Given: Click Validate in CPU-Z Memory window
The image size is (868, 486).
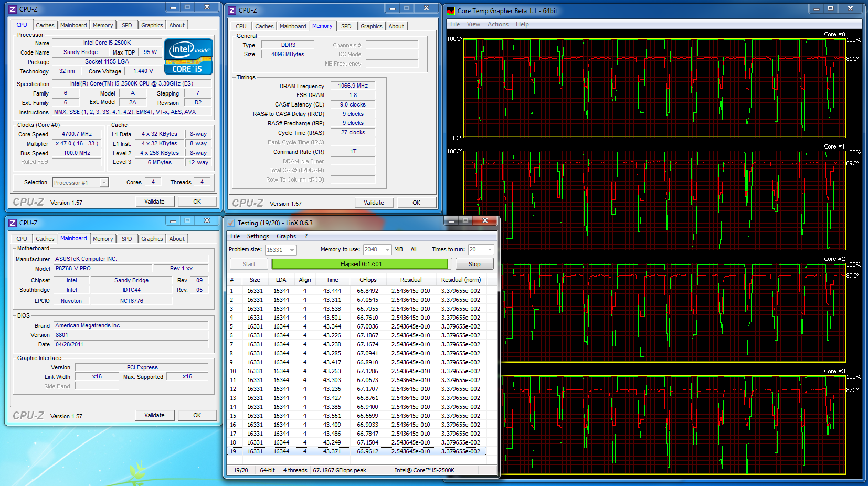Looking at the screenshot, I should (374, 203).
